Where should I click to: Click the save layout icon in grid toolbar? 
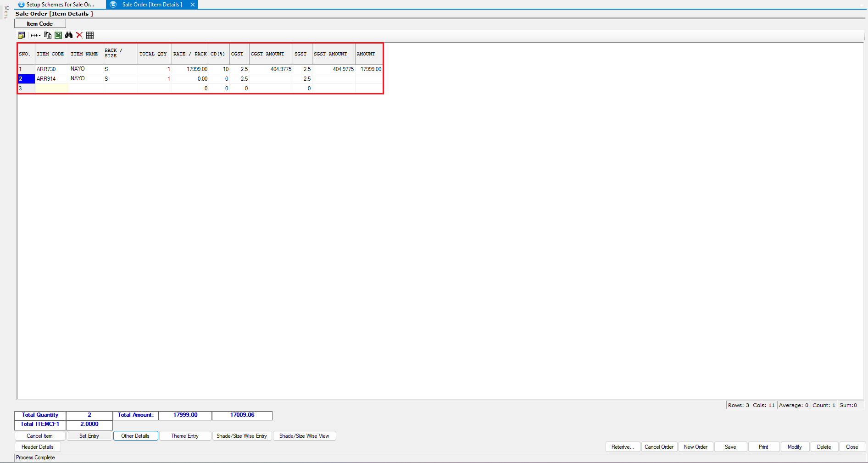[21, 35]
